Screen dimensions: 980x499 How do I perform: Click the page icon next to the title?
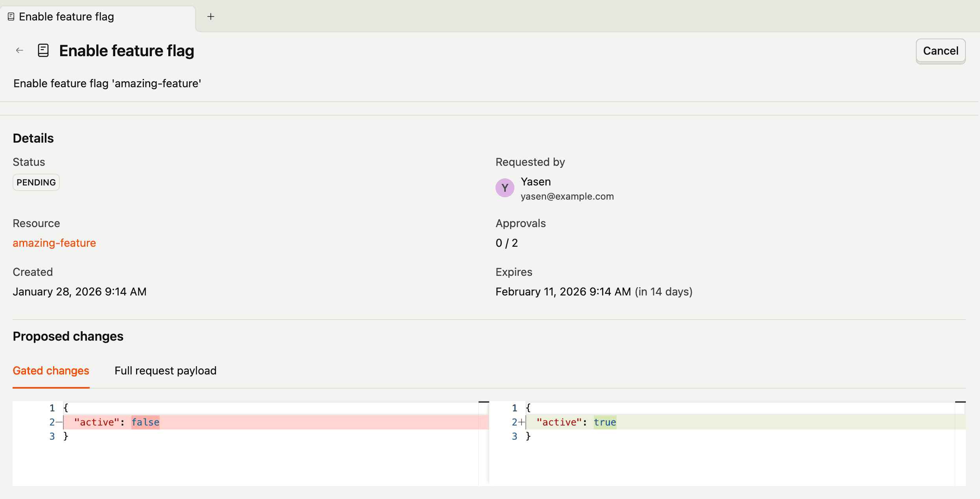click(x=43, y=50)
